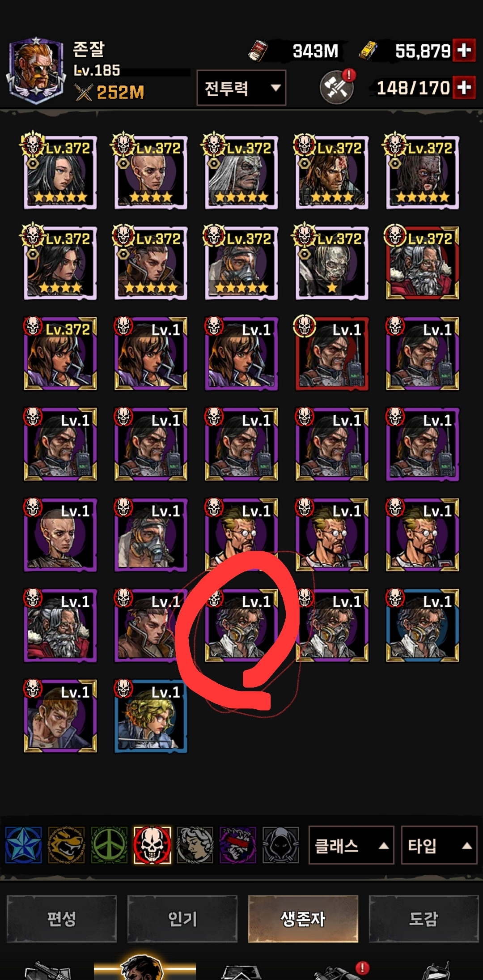The width and height of the screenshot is (483, 980).
Task: Select the 생존자 tab
Action: [x=303, y=919]
